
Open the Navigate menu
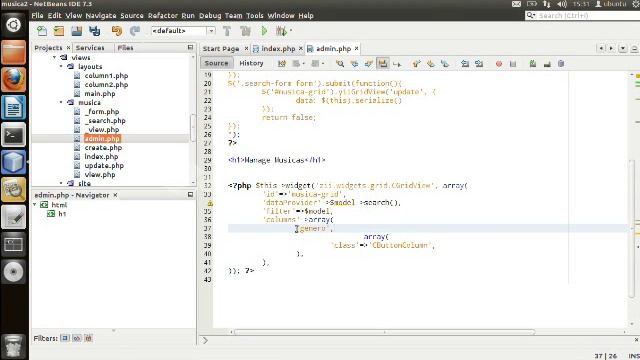tap(101, 16)
